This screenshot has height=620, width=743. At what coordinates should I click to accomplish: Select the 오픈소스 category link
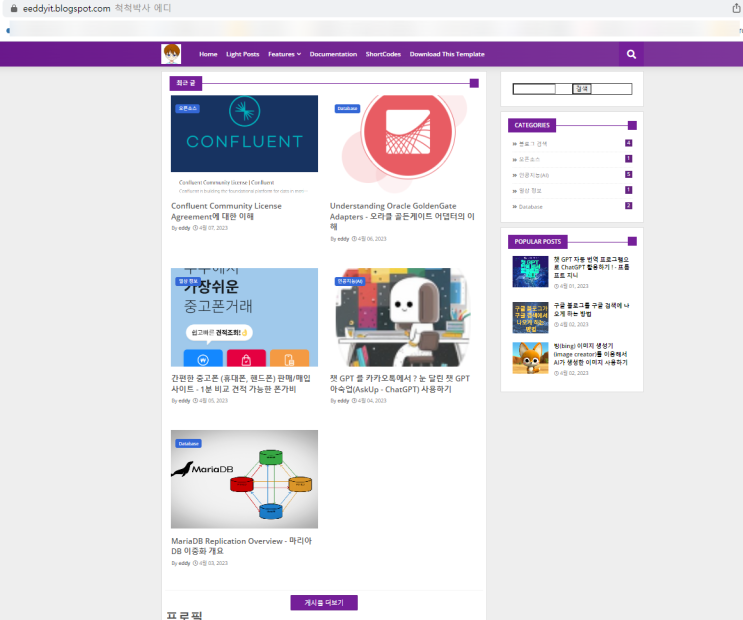[x=529, y=159]
